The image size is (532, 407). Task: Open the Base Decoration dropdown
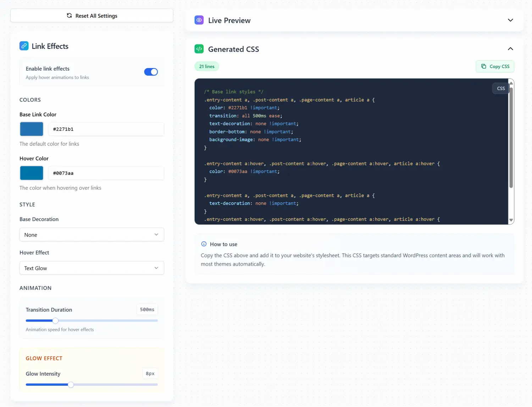92,235
